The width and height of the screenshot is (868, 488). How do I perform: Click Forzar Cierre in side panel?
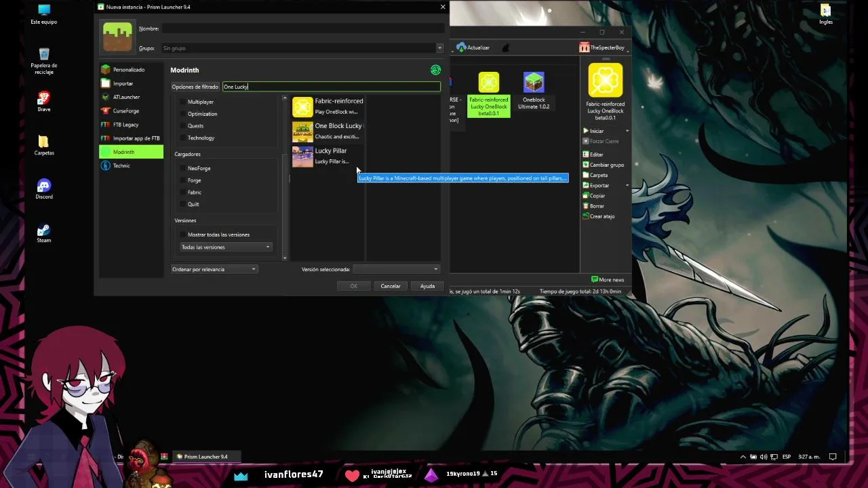tap(600, 141)
